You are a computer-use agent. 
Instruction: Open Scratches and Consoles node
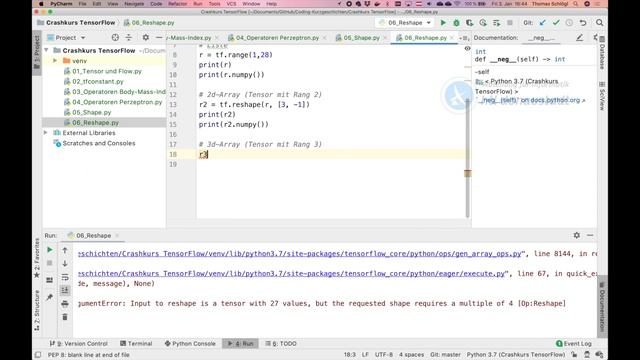(99, 143)
